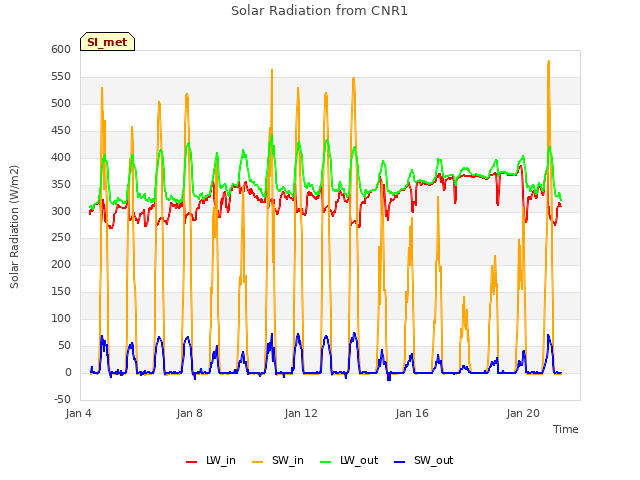Click the Jan 8 x-axis label

[189, 413]
